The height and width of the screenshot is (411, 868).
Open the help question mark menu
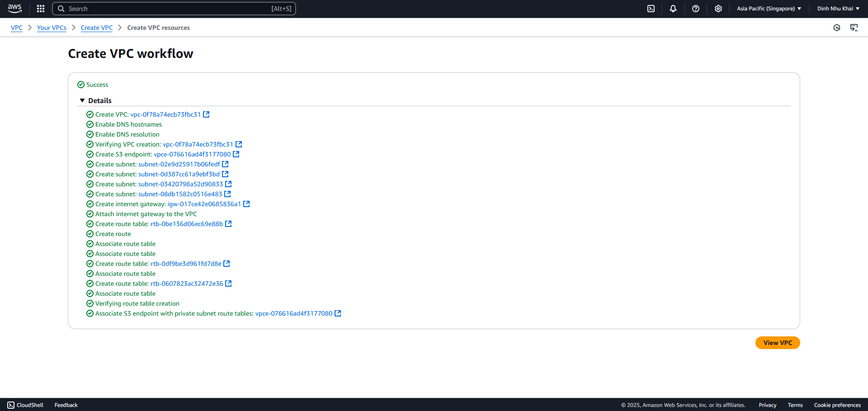(x=696, y=9)
